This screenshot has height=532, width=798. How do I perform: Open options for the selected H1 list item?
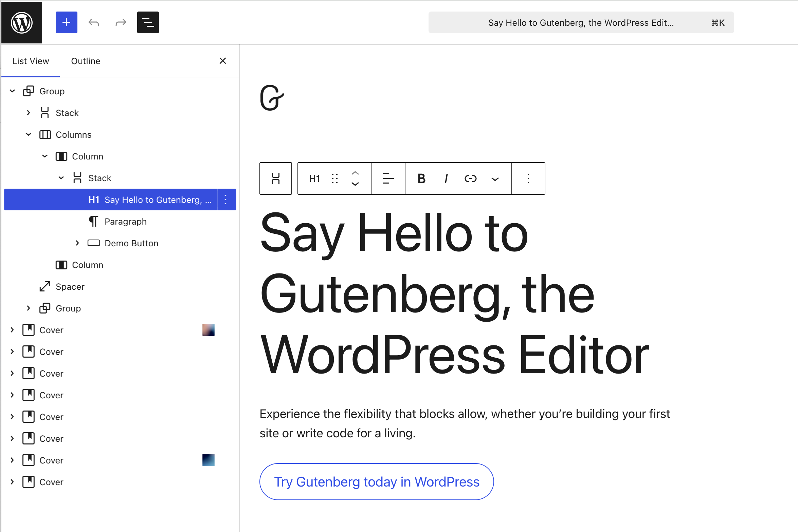[x=225, y=199]
